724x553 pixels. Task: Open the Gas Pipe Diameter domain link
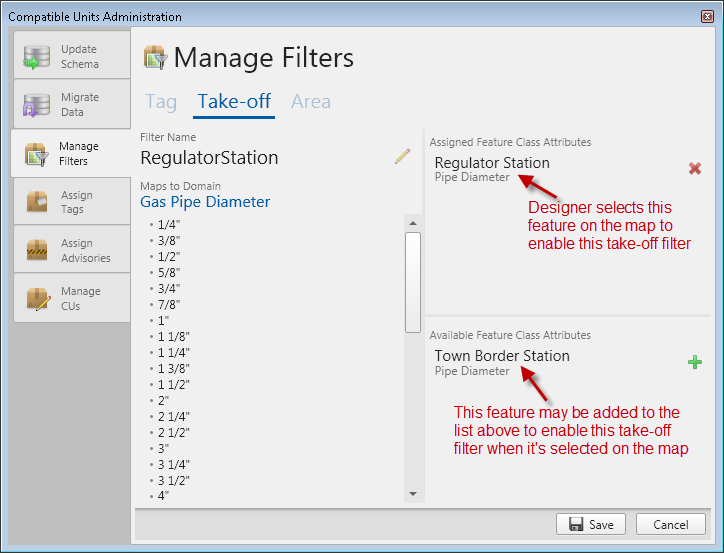[205, 202]
